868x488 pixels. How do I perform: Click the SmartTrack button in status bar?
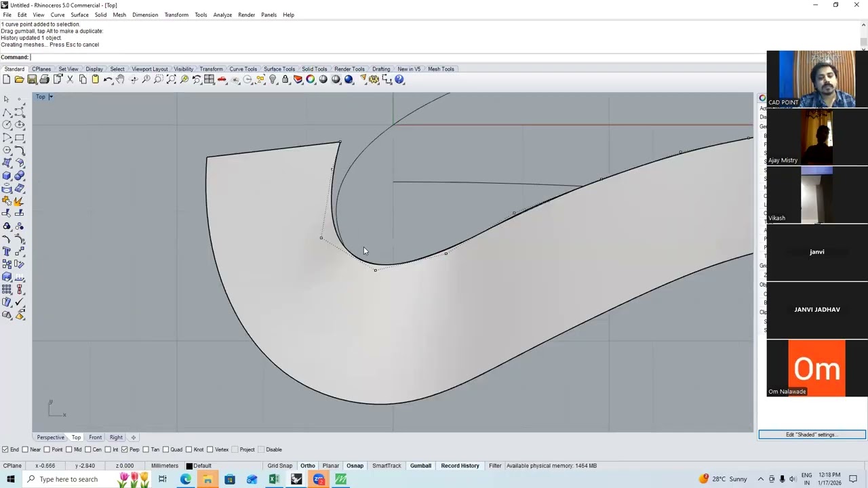(x=387, y=466)
